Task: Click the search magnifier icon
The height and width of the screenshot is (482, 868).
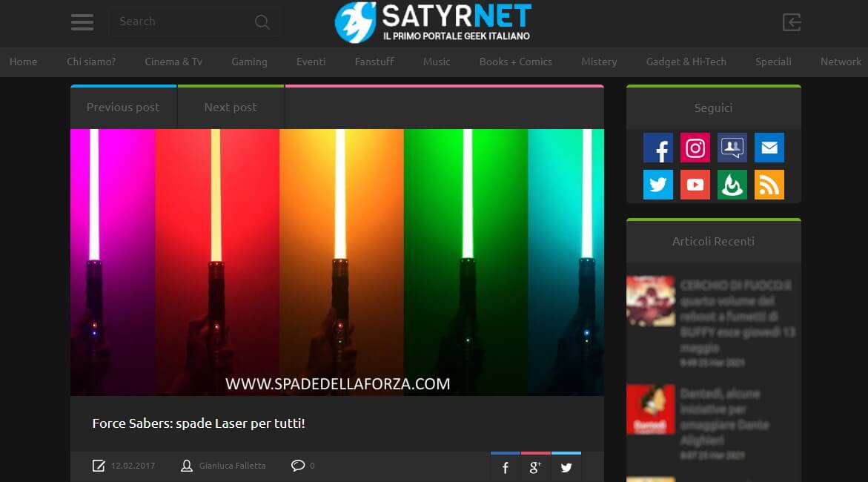Action: tap(262, 22)
